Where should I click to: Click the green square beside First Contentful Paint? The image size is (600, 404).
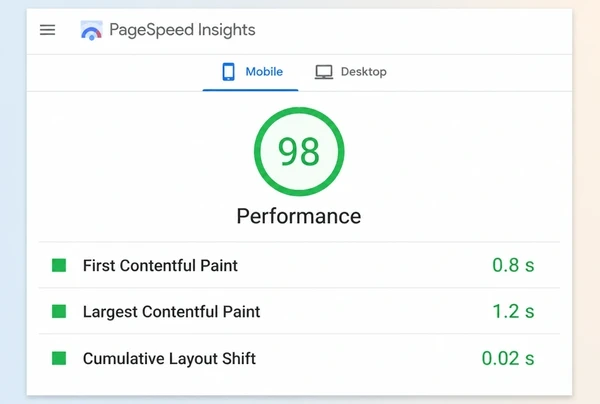tap(59, 265)
